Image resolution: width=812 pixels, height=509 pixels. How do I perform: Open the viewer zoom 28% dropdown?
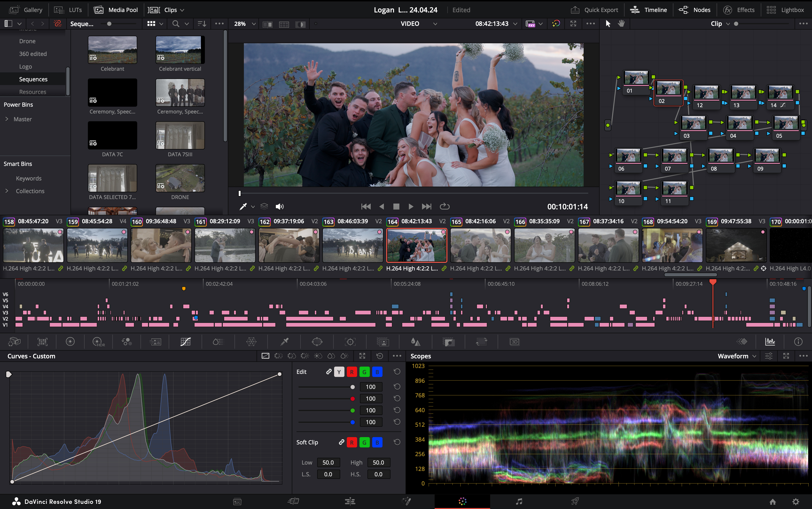click(254, 24)
